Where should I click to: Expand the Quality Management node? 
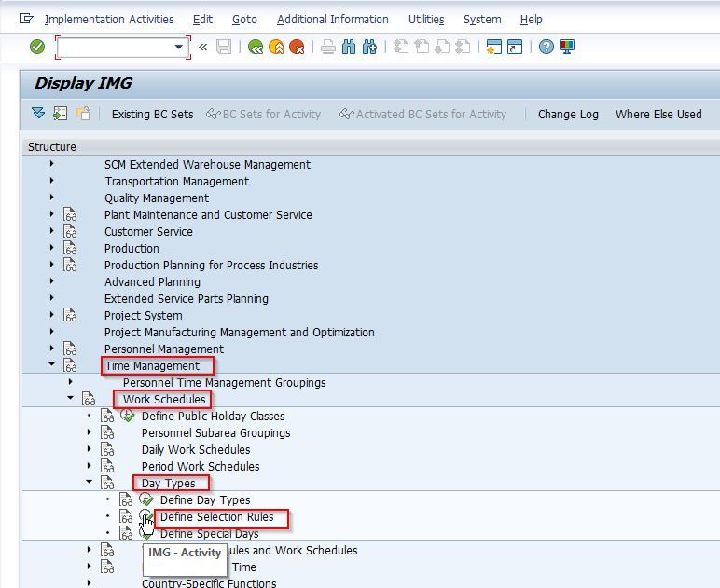pyautogui.click(x=51, y=198)
